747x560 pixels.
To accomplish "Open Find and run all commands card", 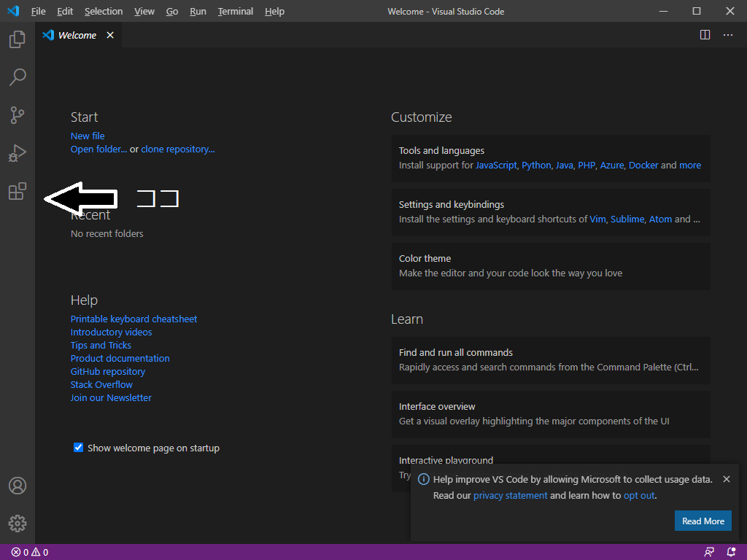I will pos(551,360).
